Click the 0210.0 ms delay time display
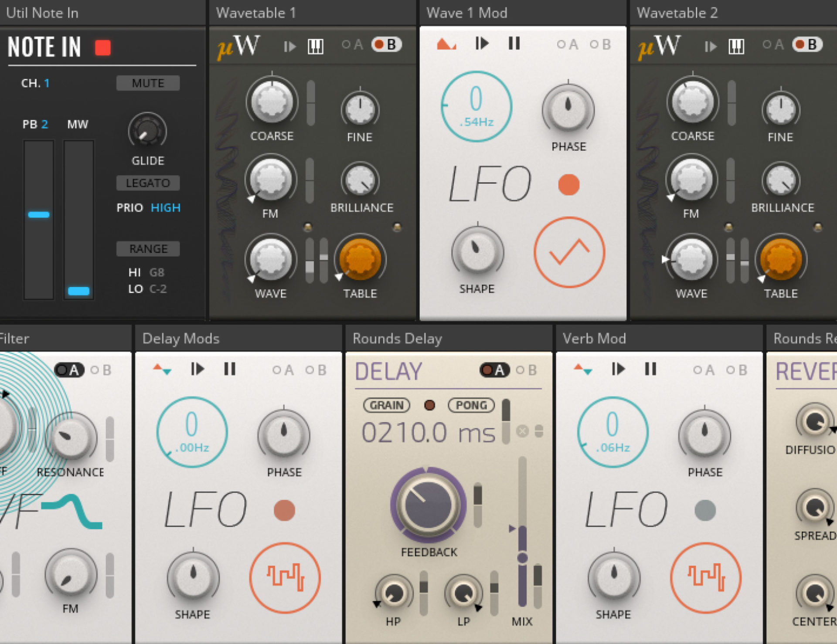The width and height of the screenshot is (837, 644). 429,432
